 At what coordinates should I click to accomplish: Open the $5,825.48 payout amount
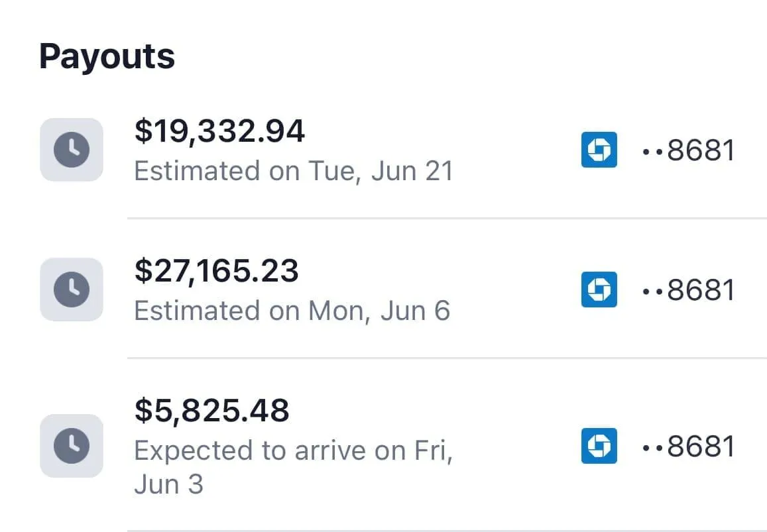pos(211,411)
